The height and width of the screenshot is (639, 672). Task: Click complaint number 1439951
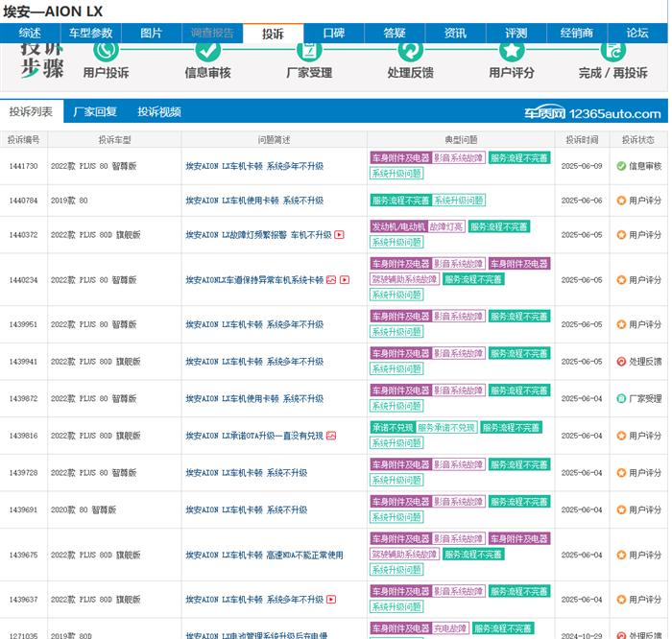24,324
